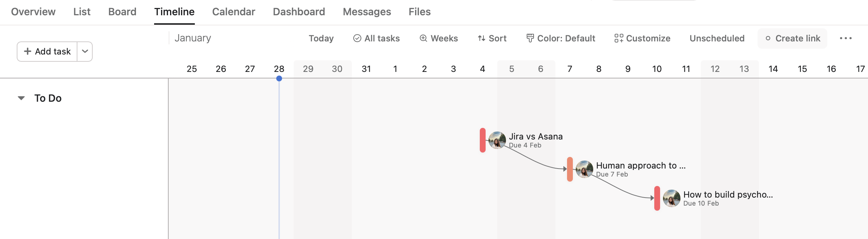Open the Customize grid icon

[619, 38]
